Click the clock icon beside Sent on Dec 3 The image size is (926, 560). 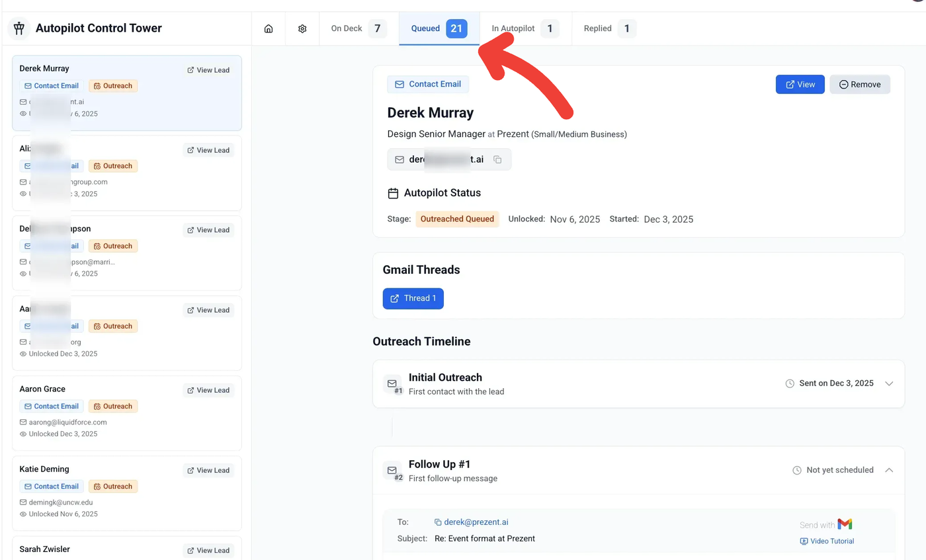790,383
